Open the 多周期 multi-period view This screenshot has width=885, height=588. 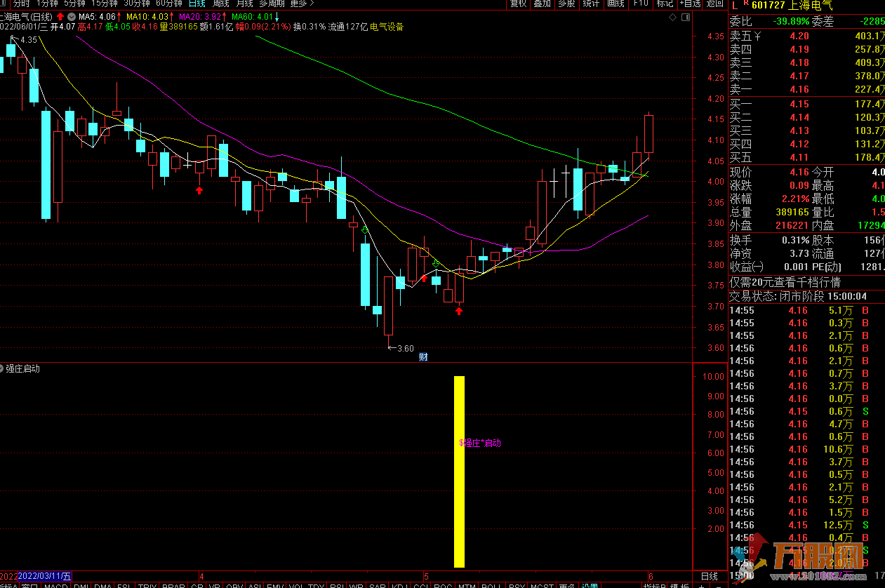[x=272, y=4]
